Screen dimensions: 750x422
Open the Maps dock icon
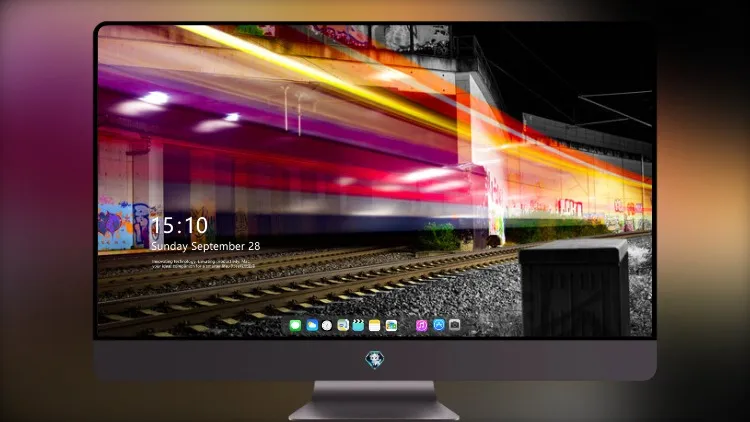(x=343, y=326)
